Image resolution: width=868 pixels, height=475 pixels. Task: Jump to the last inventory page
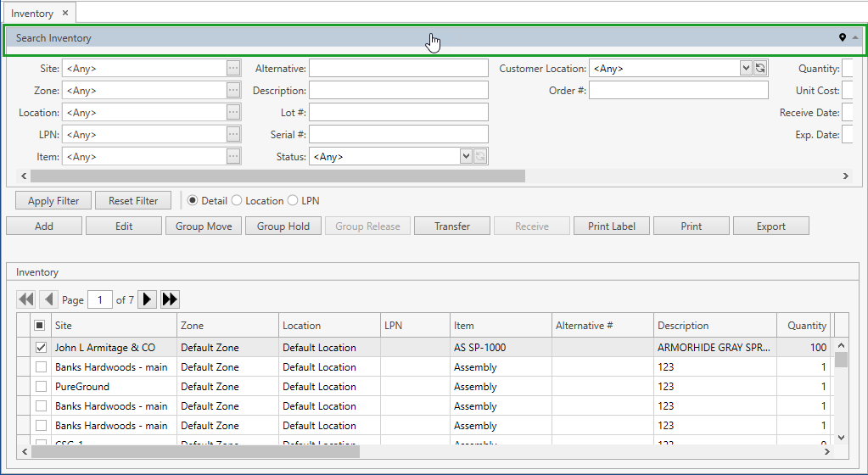click(170, 299)
